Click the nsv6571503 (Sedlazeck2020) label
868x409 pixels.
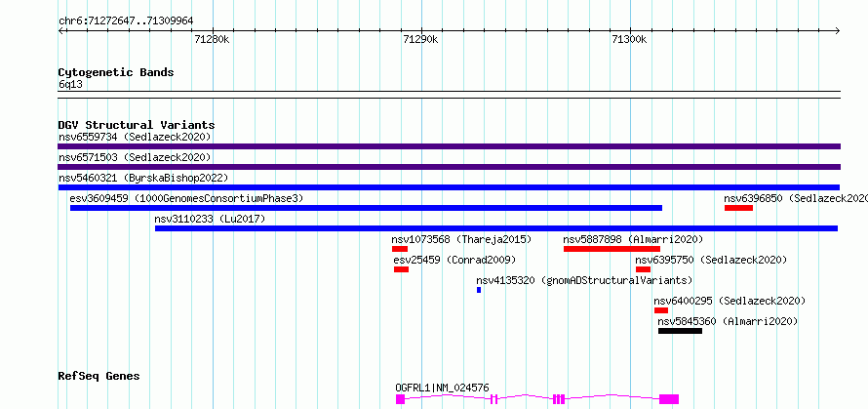(x=135, y=157)
